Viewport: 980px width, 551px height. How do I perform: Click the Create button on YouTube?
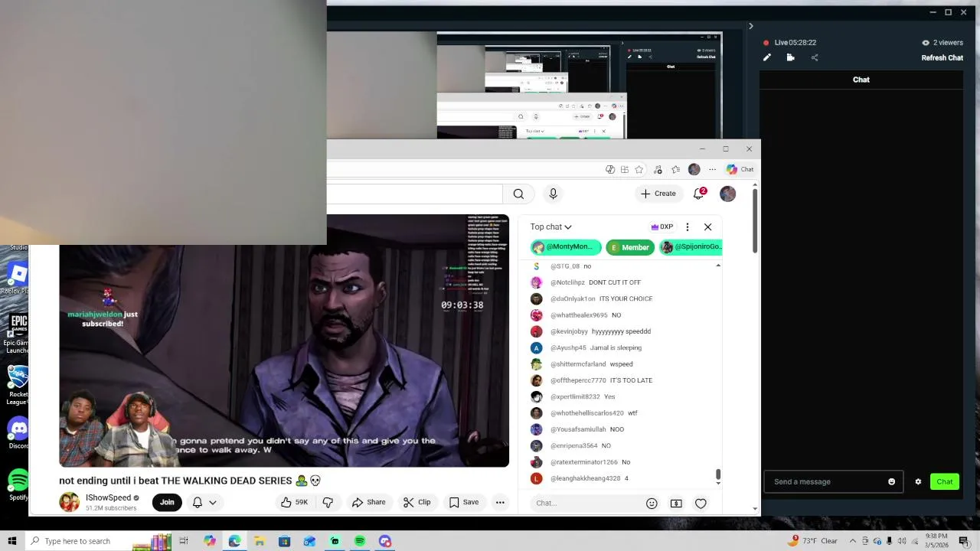coord(658,194)
